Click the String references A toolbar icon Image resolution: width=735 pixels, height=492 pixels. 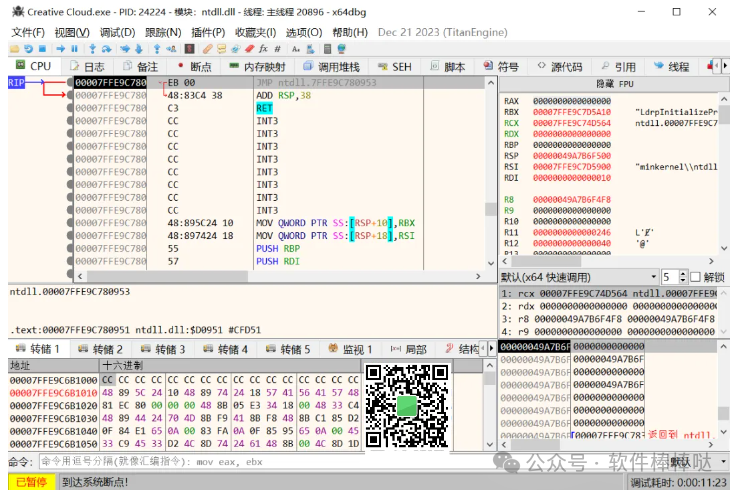tap(296, 49)
